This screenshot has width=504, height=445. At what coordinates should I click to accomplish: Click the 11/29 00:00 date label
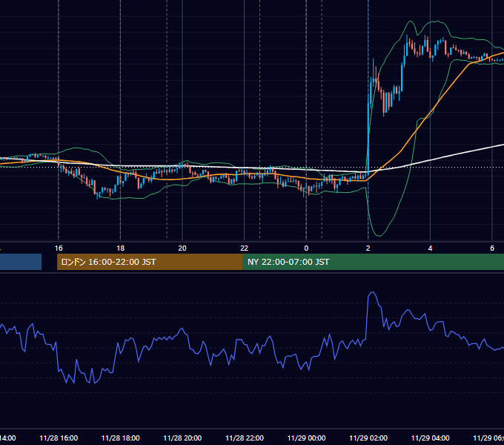pos(306,438)
